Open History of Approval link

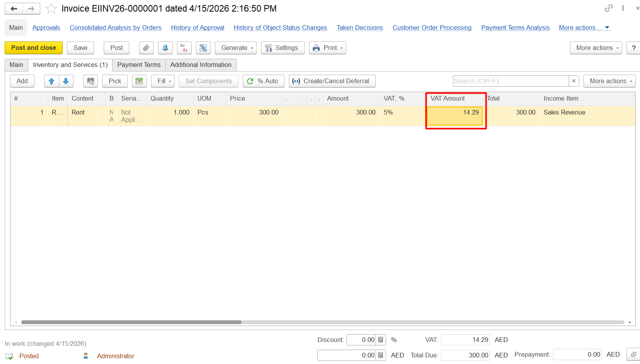coord(197,28)
